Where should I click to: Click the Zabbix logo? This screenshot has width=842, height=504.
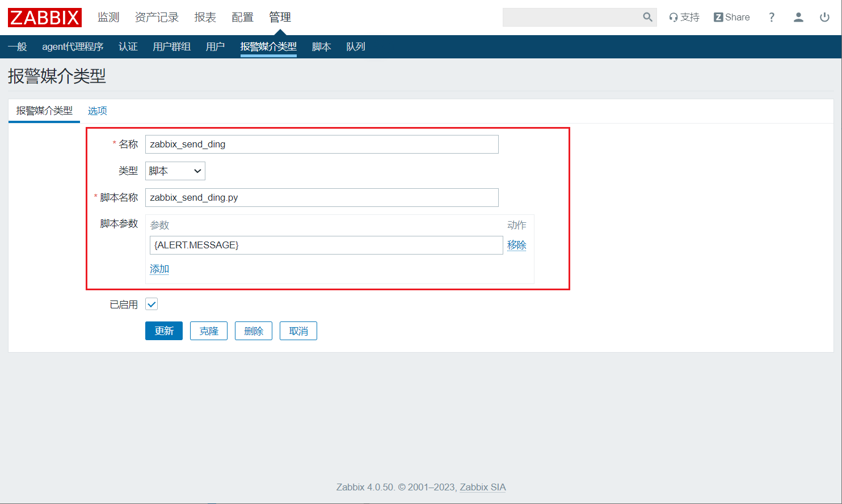tap(45, 18)
